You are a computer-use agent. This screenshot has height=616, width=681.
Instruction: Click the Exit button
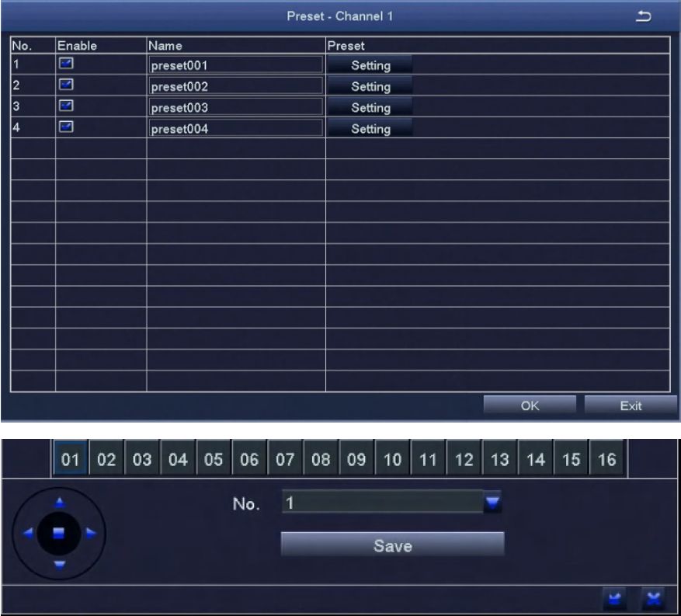pyautogui.click(x=631, y=405)
